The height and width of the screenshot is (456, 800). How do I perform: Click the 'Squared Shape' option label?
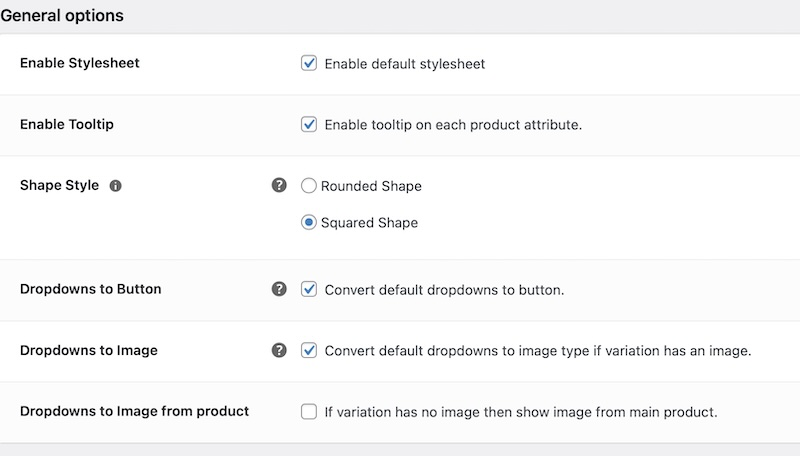[x=369, y=223]
